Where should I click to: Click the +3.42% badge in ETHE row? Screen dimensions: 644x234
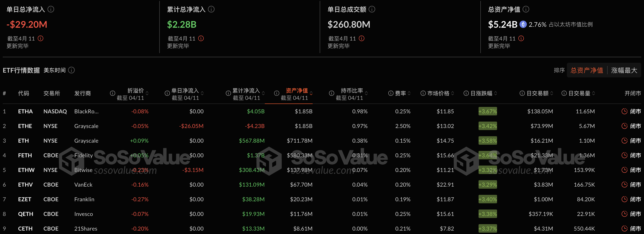[487, 126]
